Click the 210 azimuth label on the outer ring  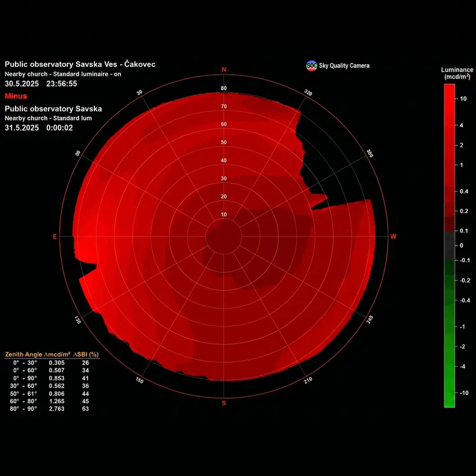click(308, 380)
